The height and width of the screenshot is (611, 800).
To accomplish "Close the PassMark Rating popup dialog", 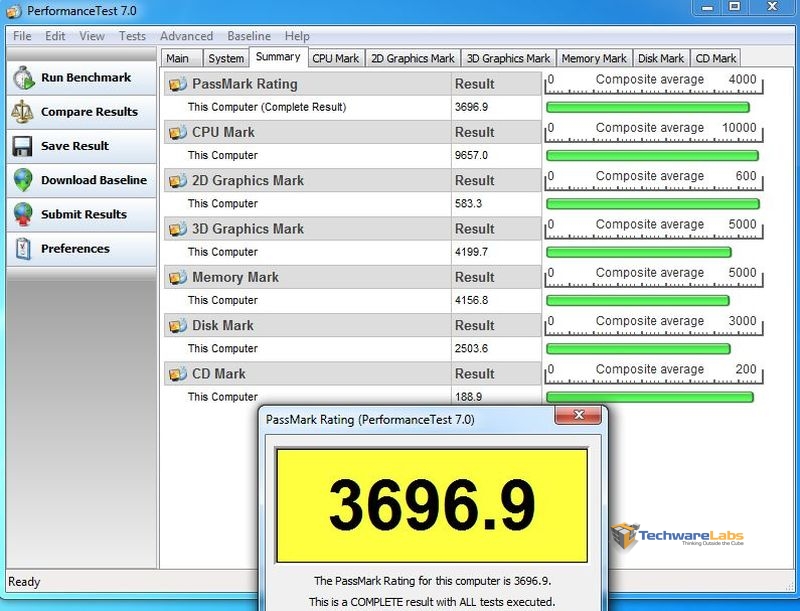I will coord(579,415).
